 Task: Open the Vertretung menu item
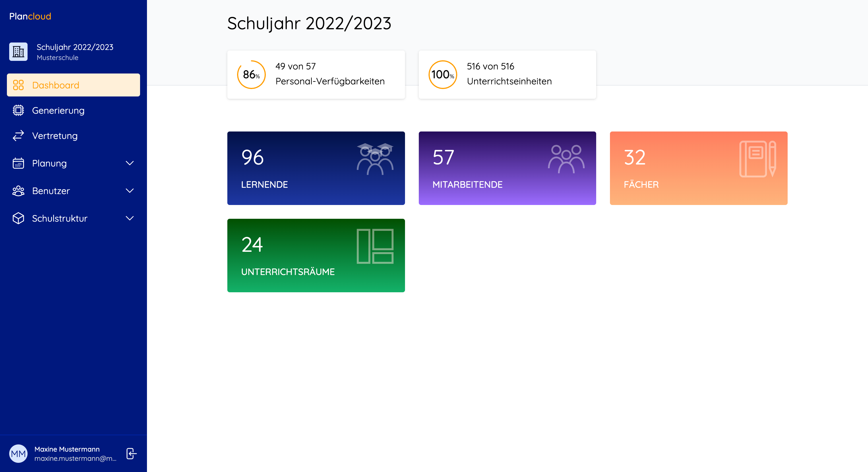tap(55, 136)
